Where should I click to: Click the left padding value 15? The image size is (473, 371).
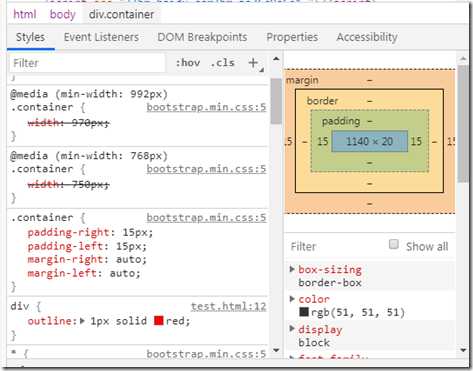[x=322, y=141]
